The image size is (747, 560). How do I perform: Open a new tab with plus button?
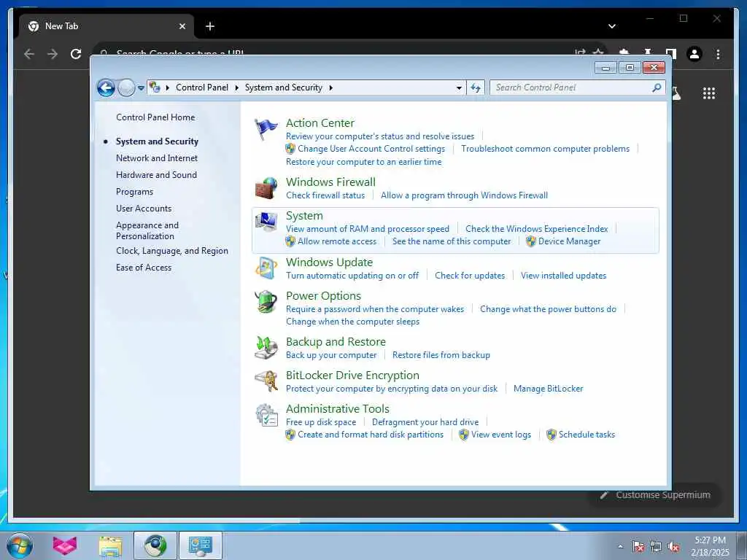210,26
